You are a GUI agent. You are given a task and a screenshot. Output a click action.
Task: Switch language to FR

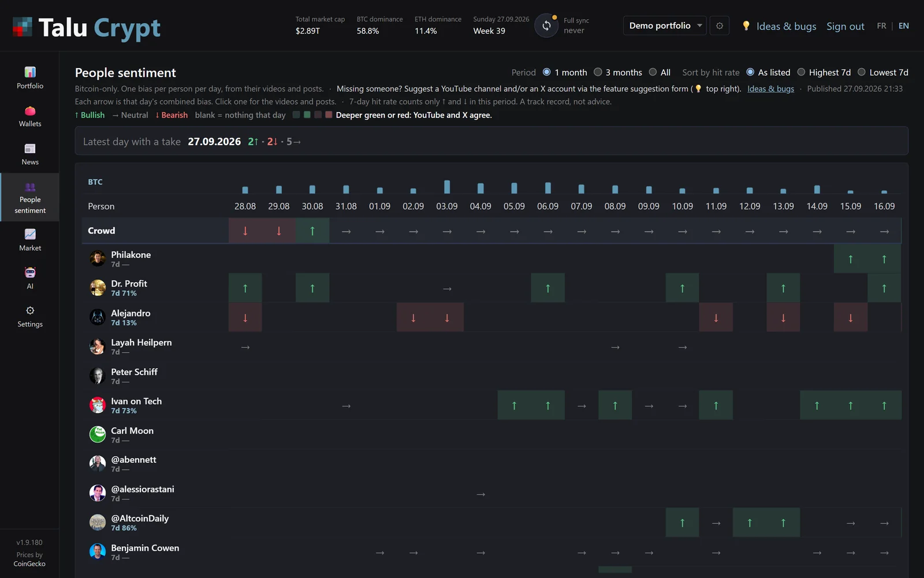[x=881, y=26]
